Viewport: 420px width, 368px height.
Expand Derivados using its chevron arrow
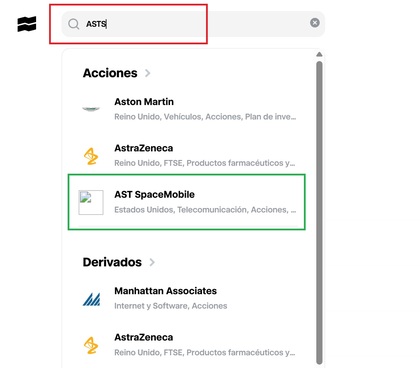152,262
